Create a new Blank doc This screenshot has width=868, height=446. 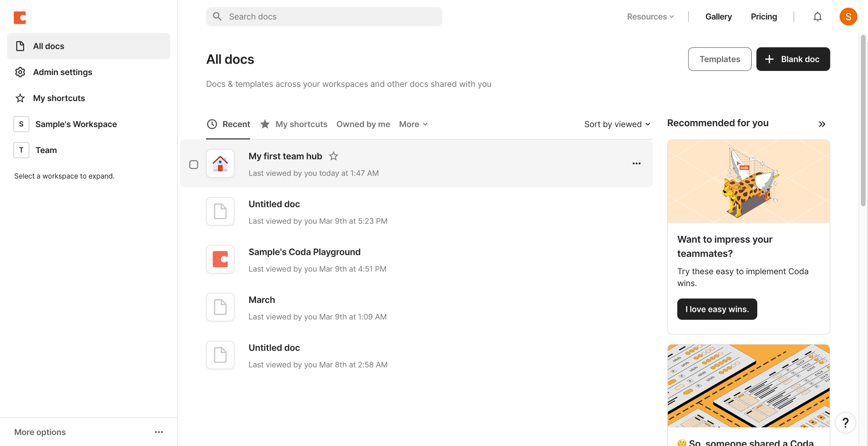click(793, 59)
